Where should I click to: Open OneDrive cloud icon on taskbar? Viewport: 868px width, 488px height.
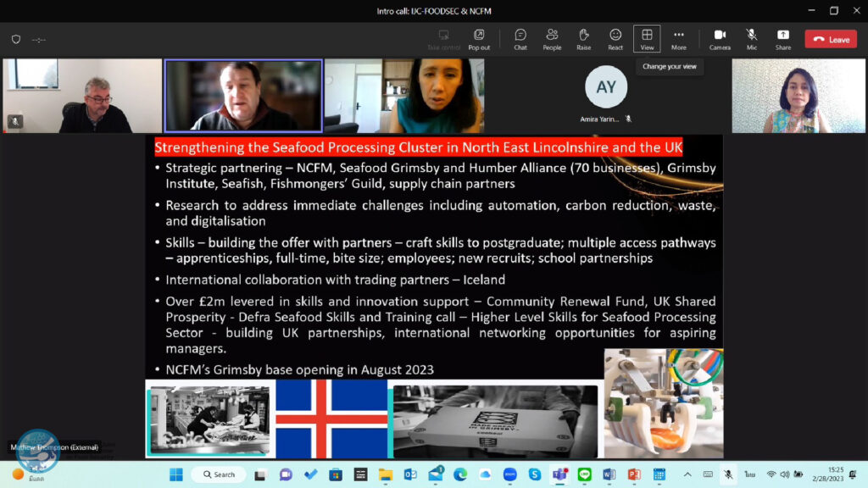[485, 474]
